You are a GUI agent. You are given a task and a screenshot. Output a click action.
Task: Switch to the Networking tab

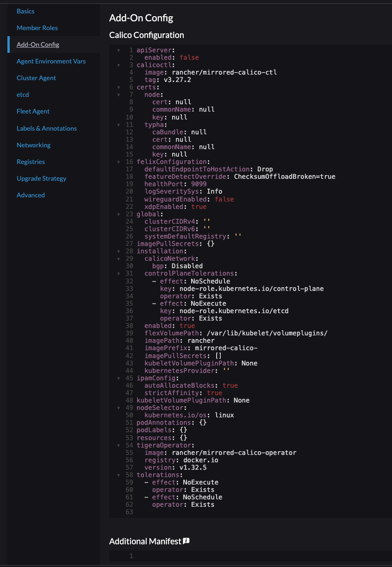pyautogui.click(x=33, y=145)
